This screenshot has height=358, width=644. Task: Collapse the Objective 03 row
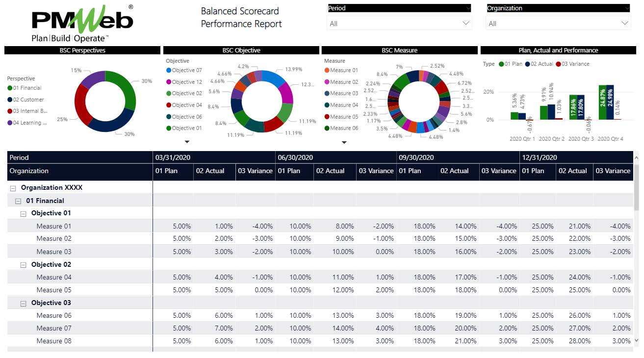(x=23, y=304)
